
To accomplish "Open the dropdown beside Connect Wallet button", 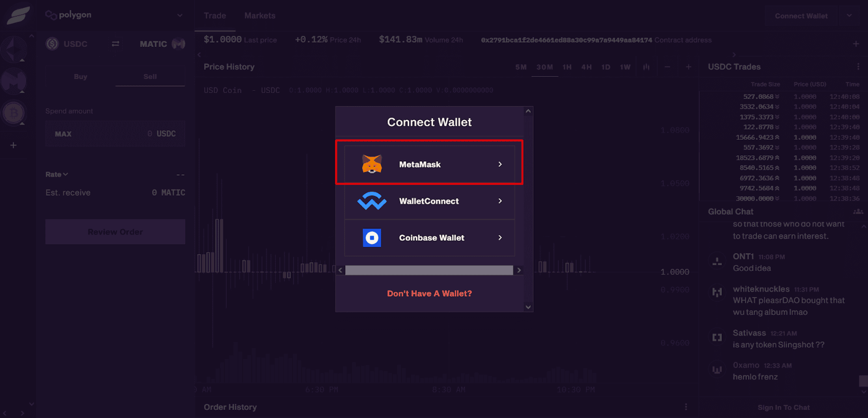I will (849, 16).
